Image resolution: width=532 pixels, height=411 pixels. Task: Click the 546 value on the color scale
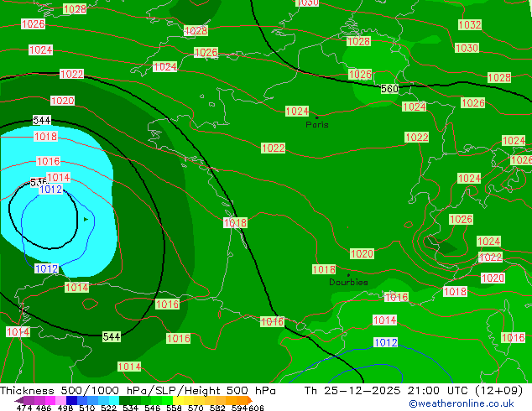pos(153,408)
